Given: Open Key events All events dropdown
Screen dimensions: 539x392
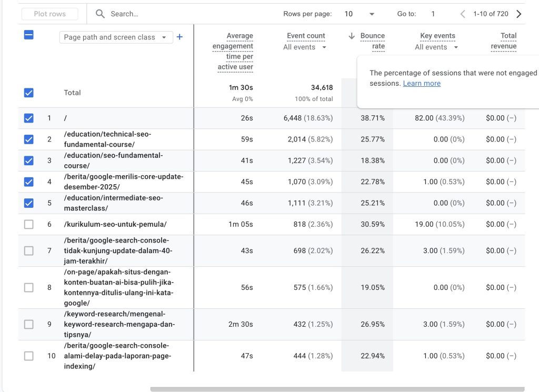Looking at the screenshot, I should coord(436,47).
